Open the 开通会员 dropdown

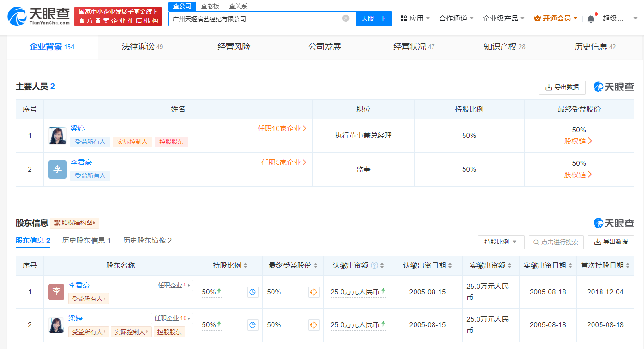coord(556,19)
